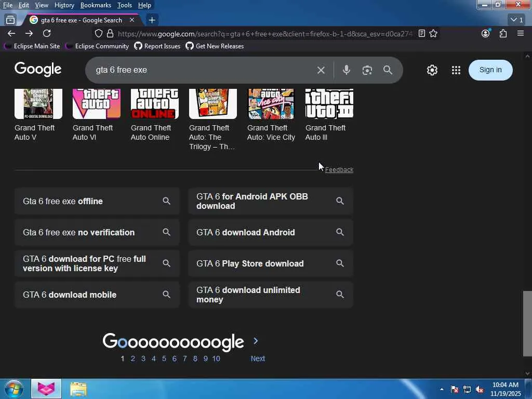Open Google quick settings gear
The image size is (532, 399).
pyautogui.click(x=432, y=70)
